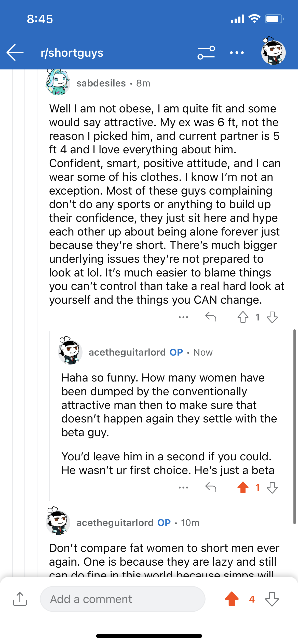Downvote the post in bottom bar
The width and height of the screenshot is (298, 644).
pyautogui.click(x=272, y=599)
